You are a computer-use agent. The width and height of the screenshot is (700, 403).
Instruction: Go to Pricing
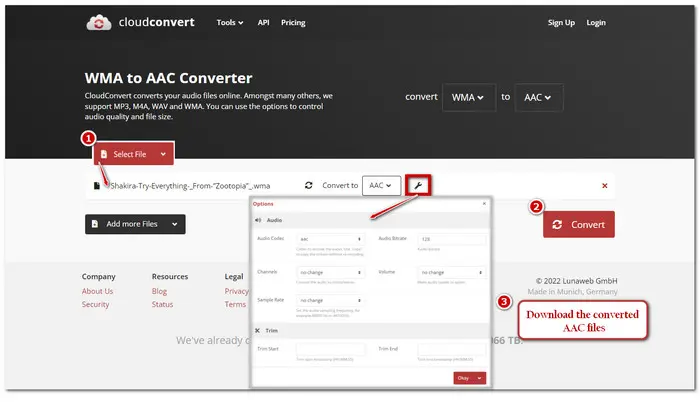[x=293, y=22]
